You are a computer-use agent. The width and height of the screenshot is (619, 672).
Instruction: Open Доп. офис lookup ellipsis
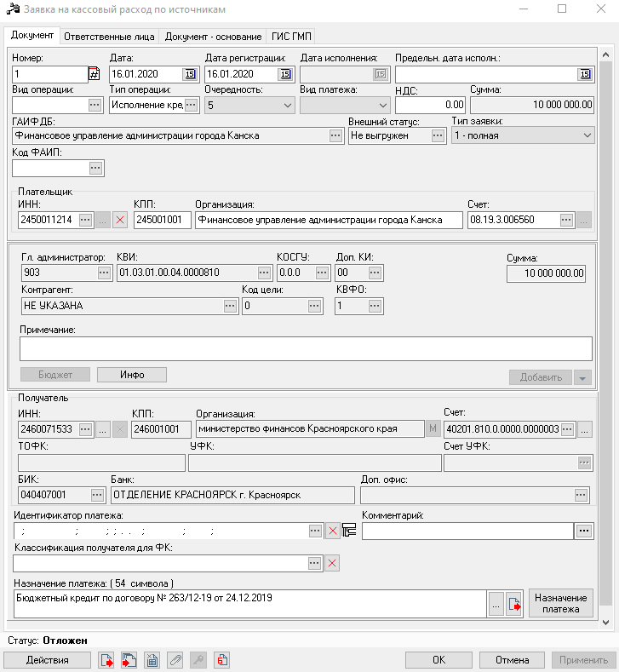581,495
